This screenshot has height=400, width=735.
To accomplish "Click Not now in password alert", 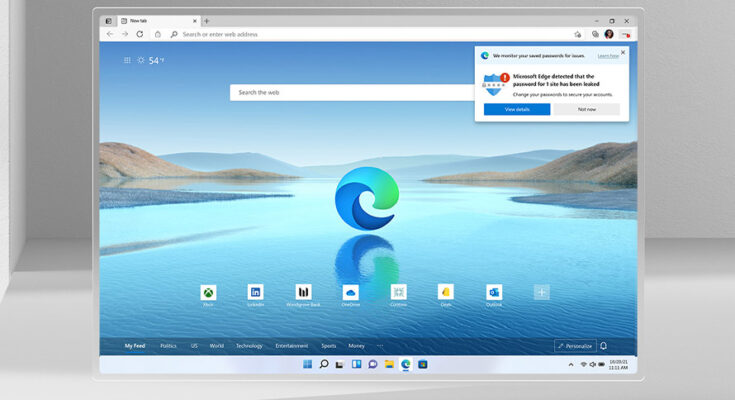I will (x=586, y=109).
